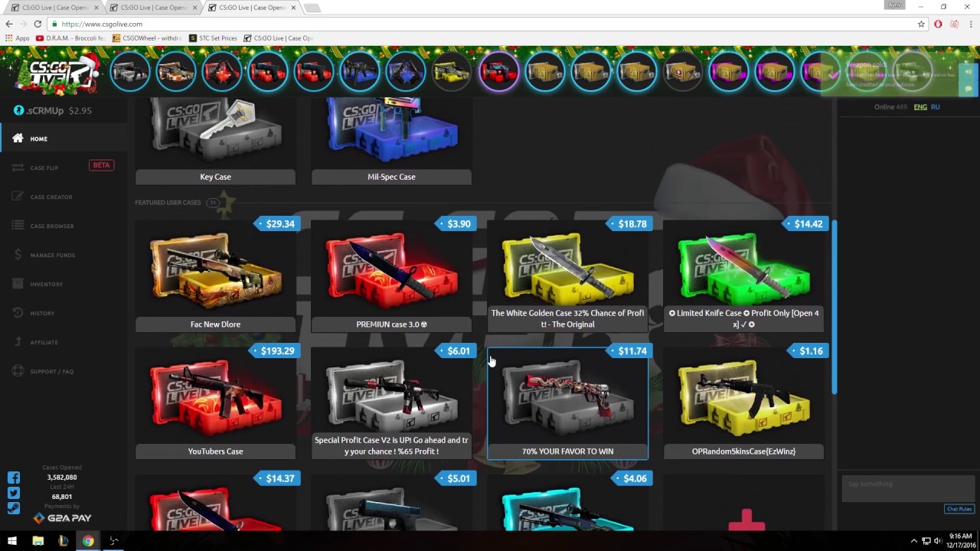This screenshot has width=980, height=551.
Task: Open the Opera extension icon in toolbar
Action: pyautogui.click(x=938, y=24)
